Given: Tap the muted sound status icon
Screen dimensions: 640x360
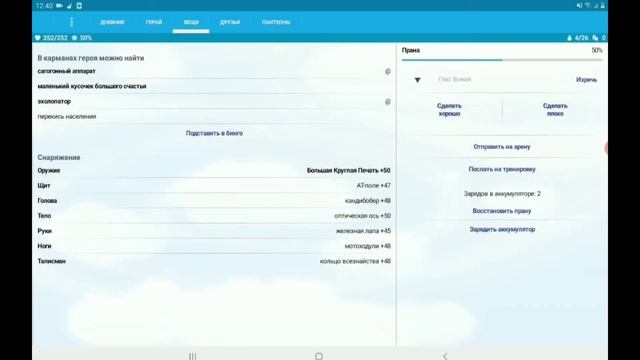Looking at the screenshot, I should coord(579,6).
